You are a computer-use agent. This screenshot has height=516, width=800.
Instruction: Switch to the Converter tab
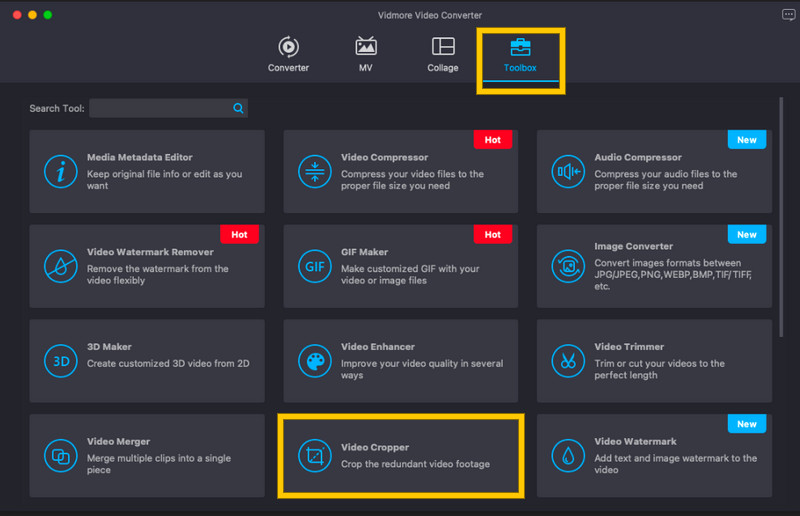[x=288, y=55]
